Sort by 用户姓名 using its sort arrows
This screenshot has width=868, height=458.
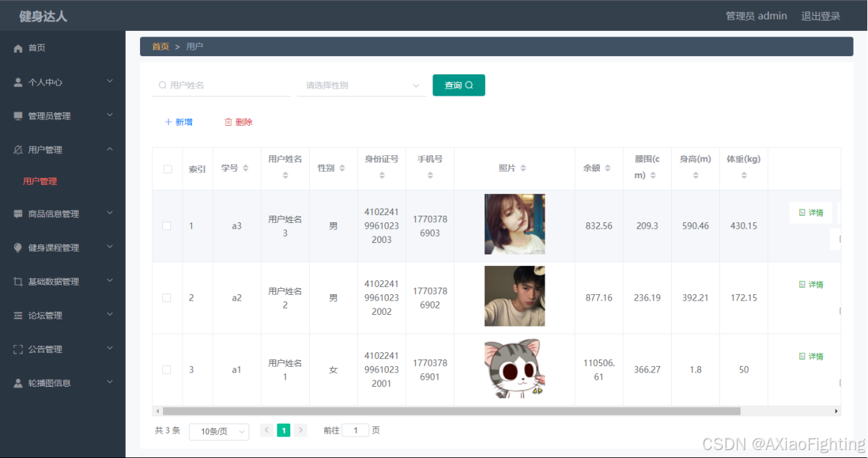tap(285, 175)
